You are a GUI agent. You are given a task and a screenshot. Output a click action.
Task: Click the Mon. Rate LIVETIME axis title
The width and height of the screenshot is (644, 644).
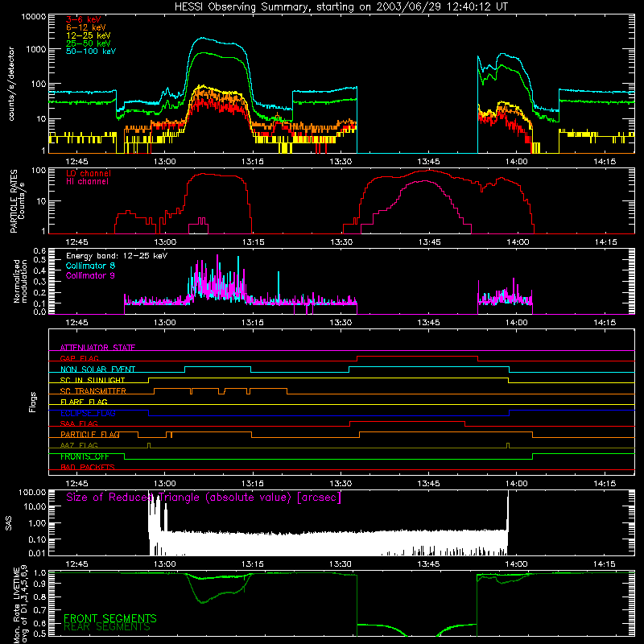coord(20,604)
